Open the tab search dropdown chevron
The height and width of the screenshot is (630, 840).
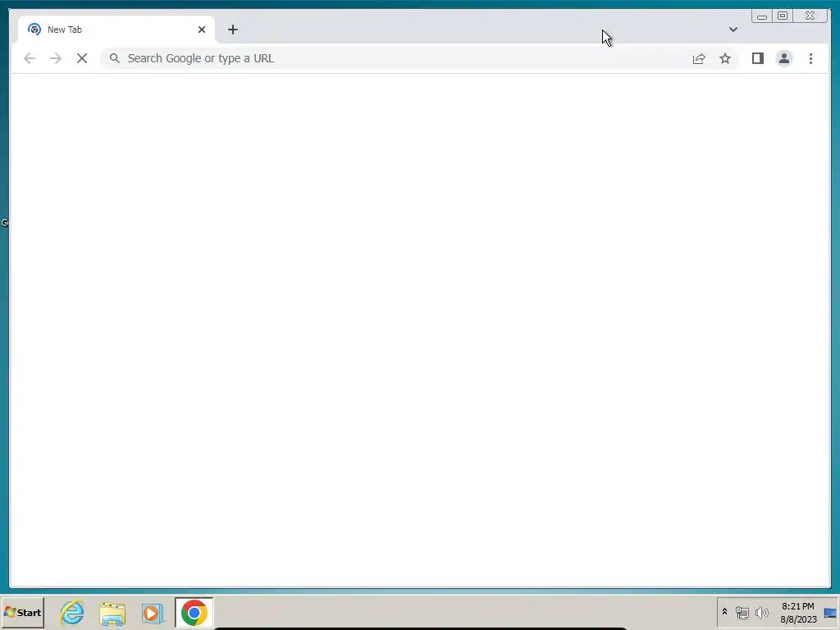[733, 30]
